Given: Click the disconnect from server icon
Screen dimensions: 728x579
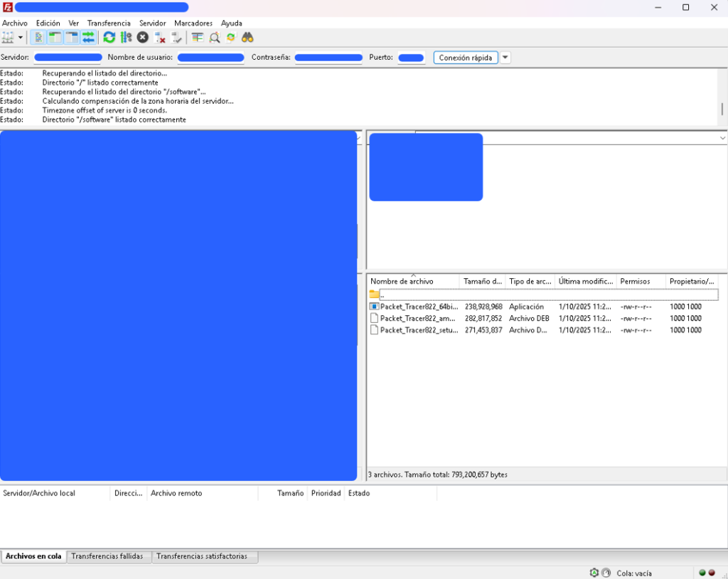Looking at the screenshot, I should [160, 37].
